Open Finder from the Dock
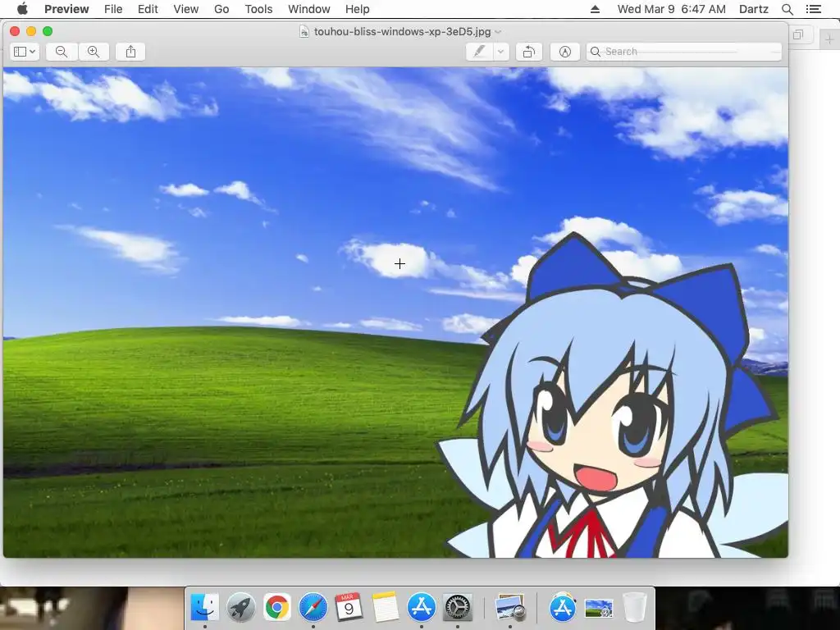840x630 pixels. tap(204, 607)
